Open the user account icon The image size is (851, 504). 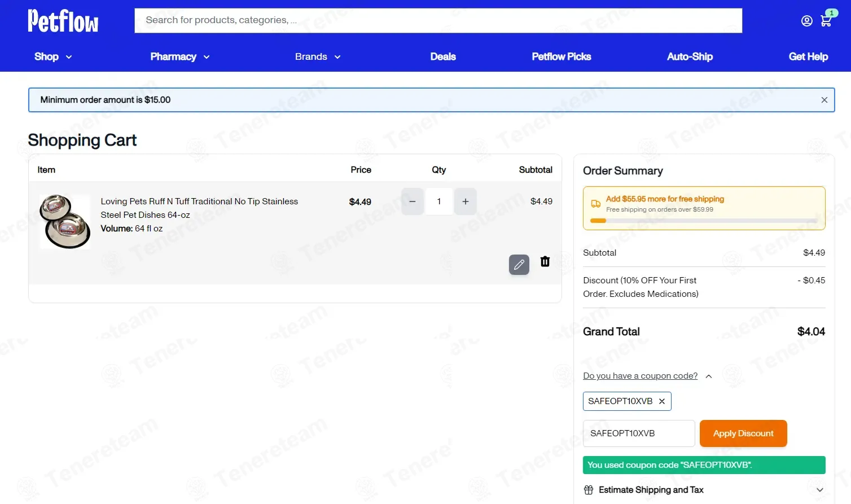[x=807, y=21]
